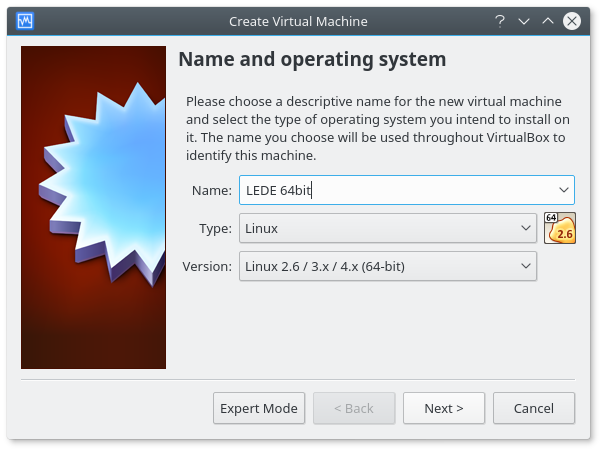603x452 pixels.
Task: Click the description paragraph text
Action: [x=378, y=128]
